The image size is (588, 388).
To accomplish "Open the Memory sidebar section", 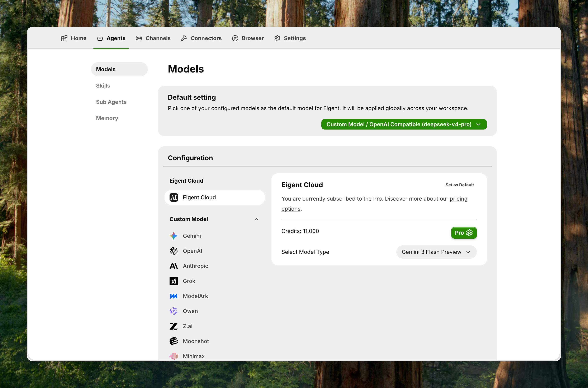I will pyautogui.click(x=119, y=118).
